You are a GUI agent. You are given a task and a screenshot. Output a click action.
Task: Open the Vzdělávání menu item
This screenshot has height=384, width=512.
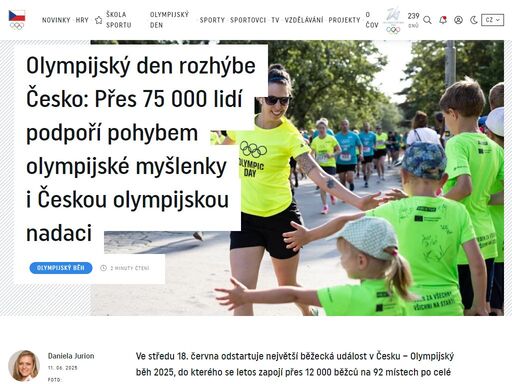304,20
